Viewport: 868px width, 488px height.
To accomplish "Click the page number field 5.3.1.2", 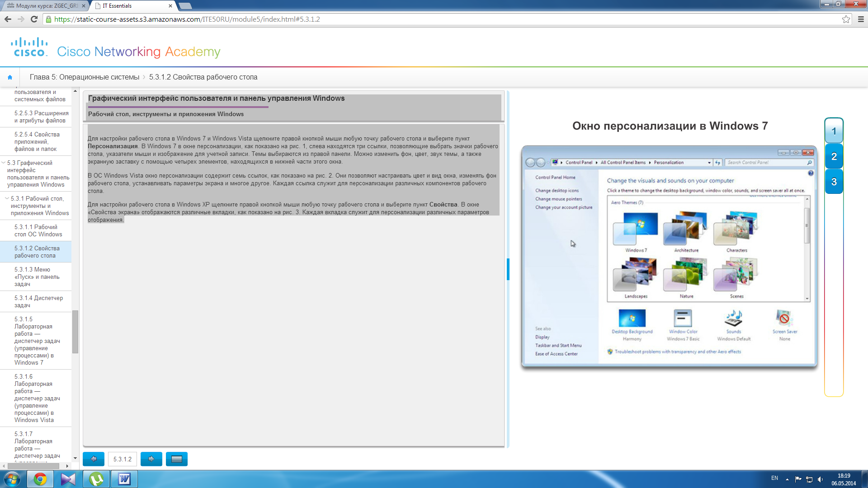I will 123,459.
